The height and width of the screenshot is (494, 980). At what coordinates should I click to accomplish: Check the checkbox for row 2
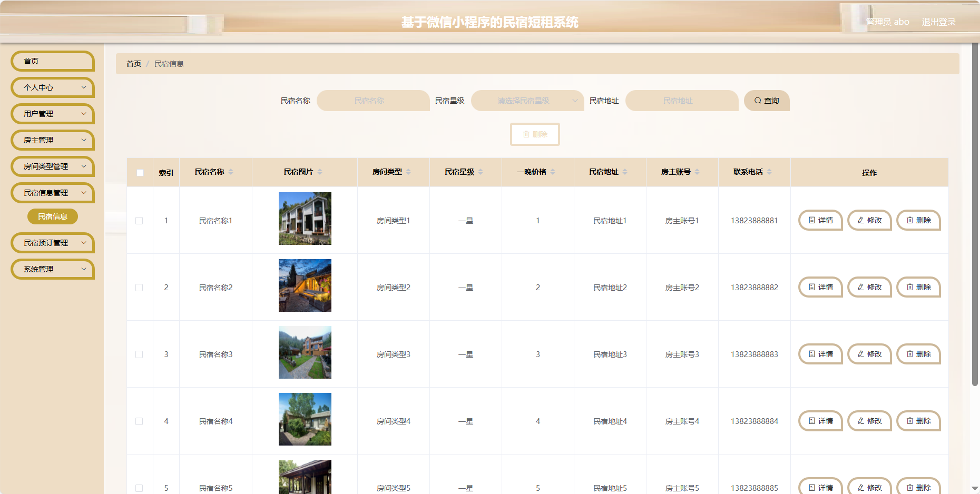point(139,288)
